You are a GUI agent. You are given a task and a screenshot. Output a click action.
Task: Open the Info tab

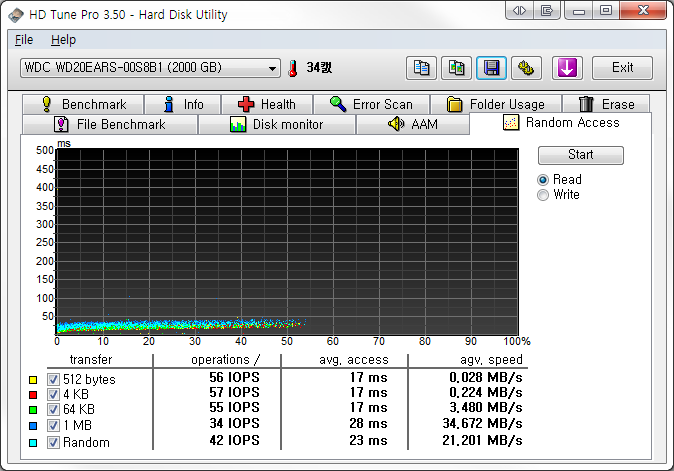coord(183,104)
